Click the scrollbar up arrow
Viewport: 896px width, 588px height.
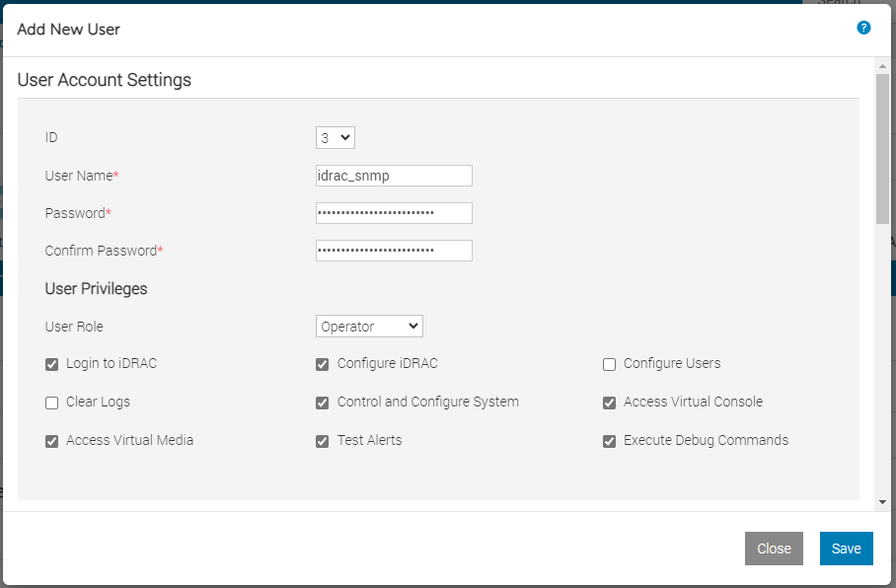tap(882, 66)
